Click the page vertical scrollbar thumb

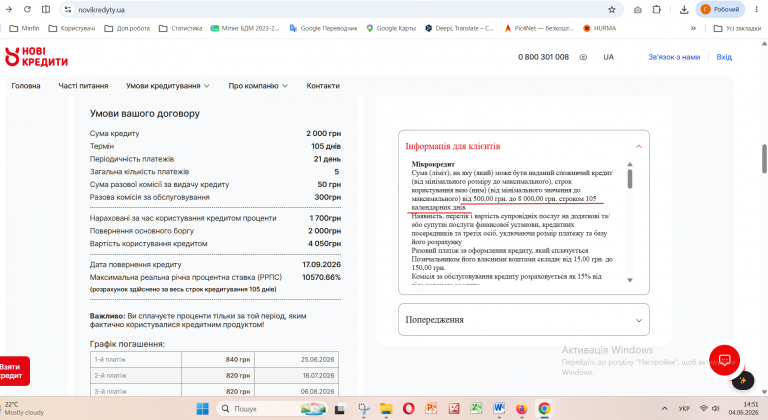coord(764,159)
